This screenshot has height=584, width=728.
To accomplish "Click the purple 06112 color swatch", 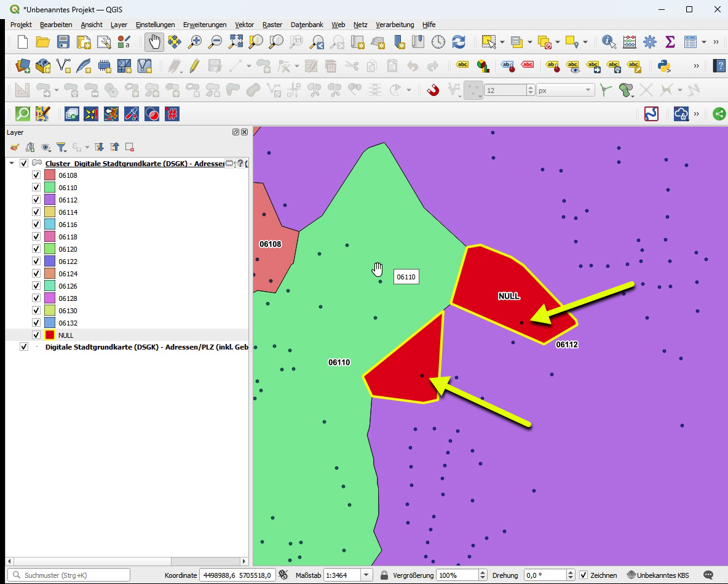I will click(50, 200).
